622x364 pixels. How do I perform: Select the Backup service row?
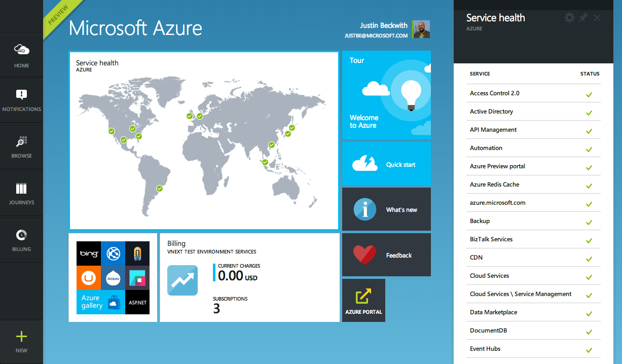[x=533, y=221]
